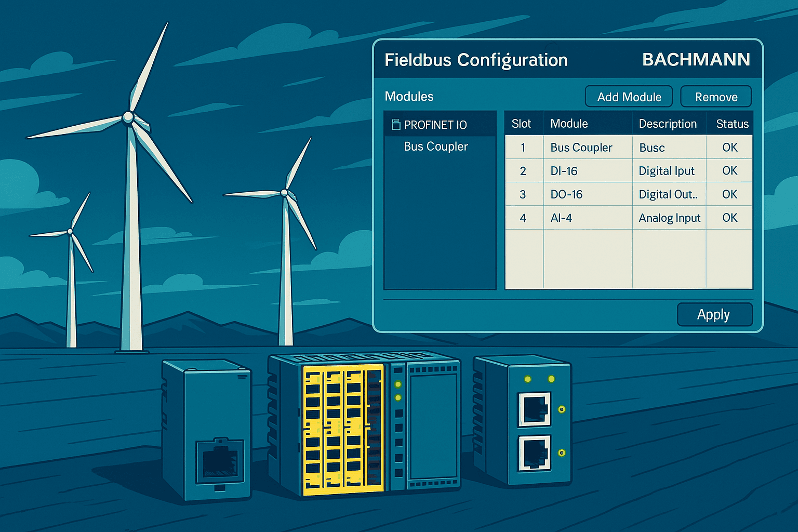The image size is (798, 532).
Task: Select Bus Coupler in the module tree
Action: [x=436, y=147]
